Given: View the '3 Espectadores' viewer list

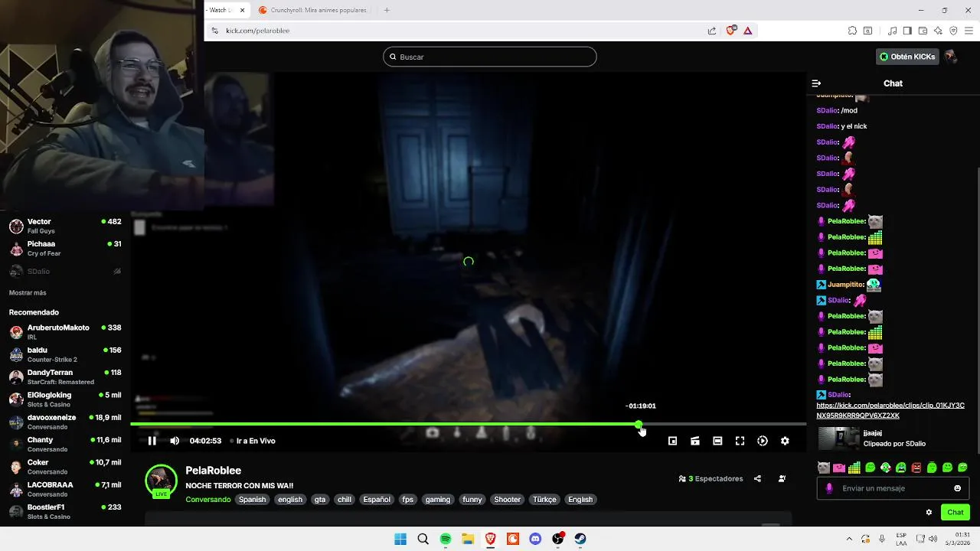Looking at the screenshot, I should (710, 479).
